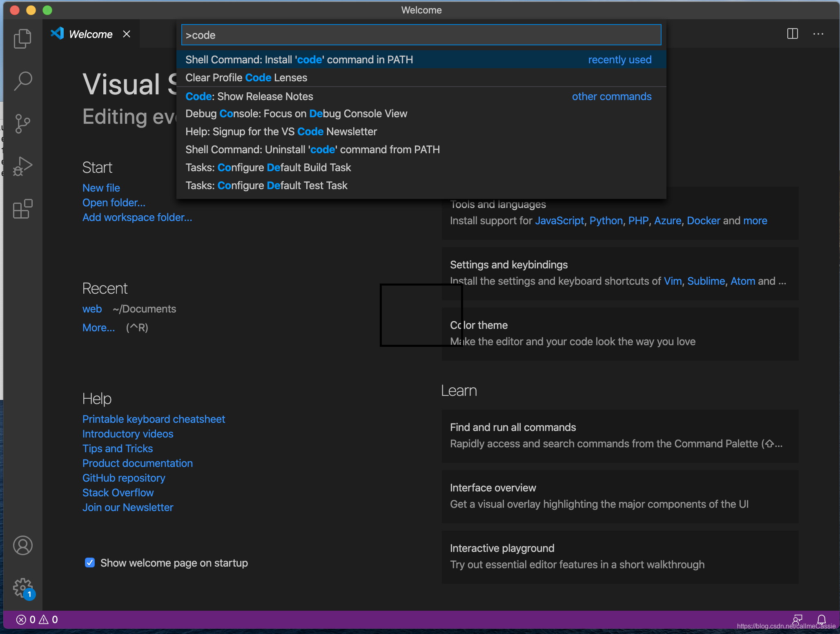Click the Split Editor Right icon
Image resolution: width=840 pixels, height=634 pixels.
(x=792, y=34)
